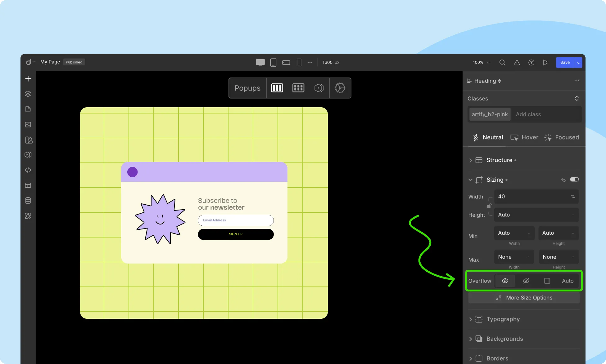This screenshot has height=364, width=606.
Task: Click the Published status badge
Action: point(74,62)
